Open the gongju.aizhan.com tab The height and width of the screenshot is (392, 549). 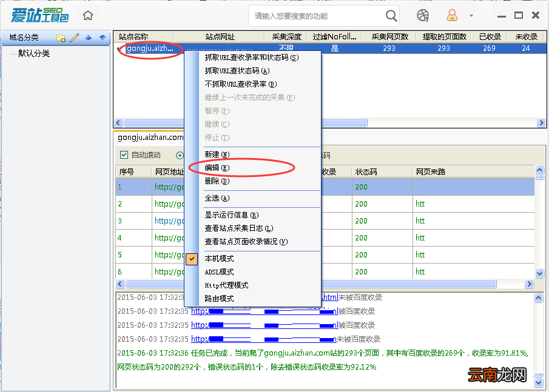point(150,138)
